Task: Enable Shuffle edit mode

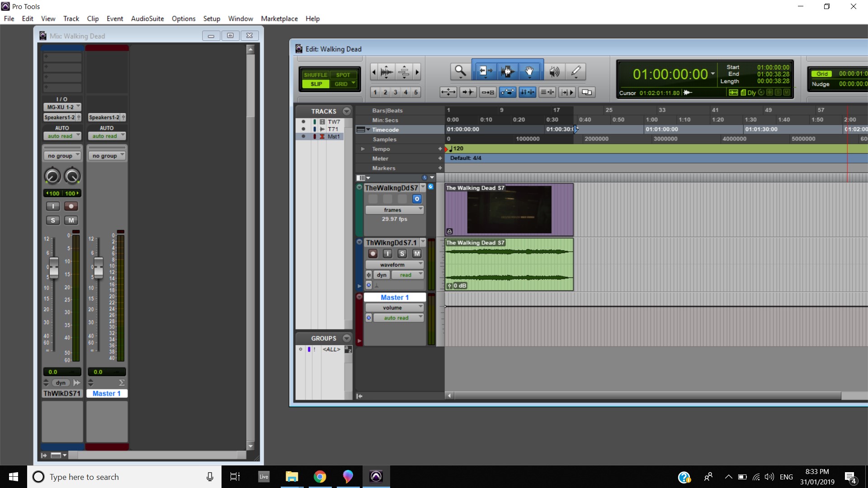Action: [x=315, y=75]
